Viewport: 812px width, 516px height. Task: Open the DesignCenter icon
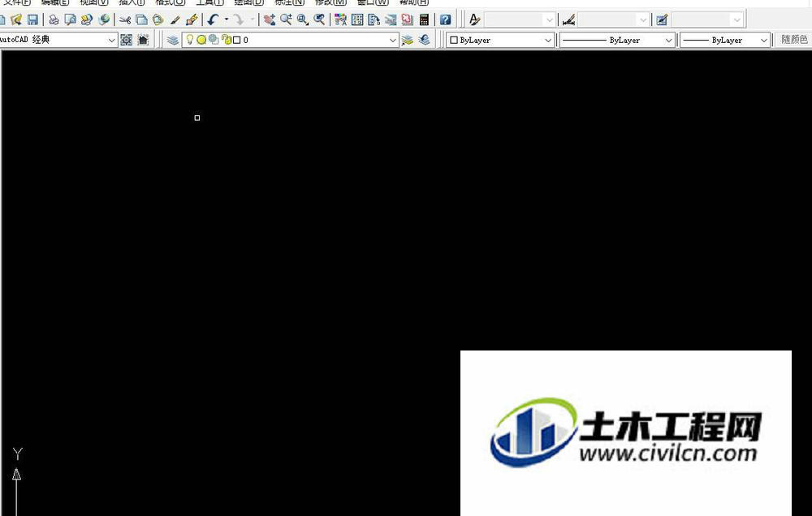coord(357,20)
